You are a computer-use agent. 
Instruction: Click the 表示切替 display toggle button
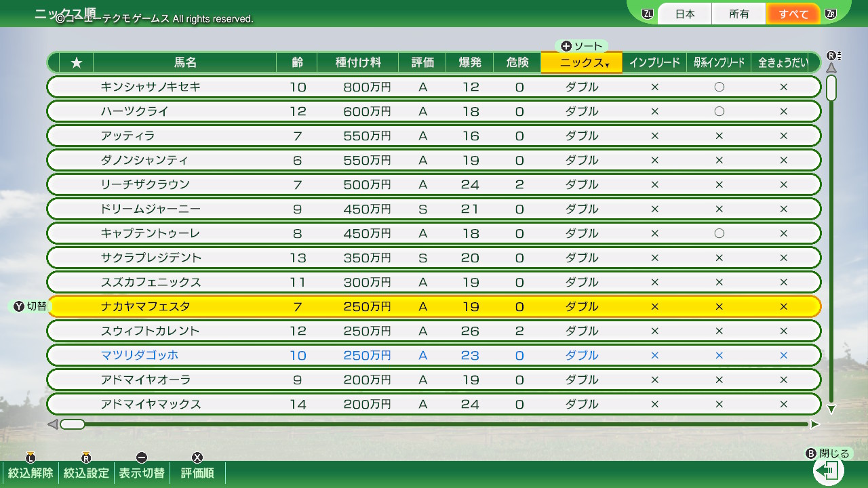pos(142,473)
